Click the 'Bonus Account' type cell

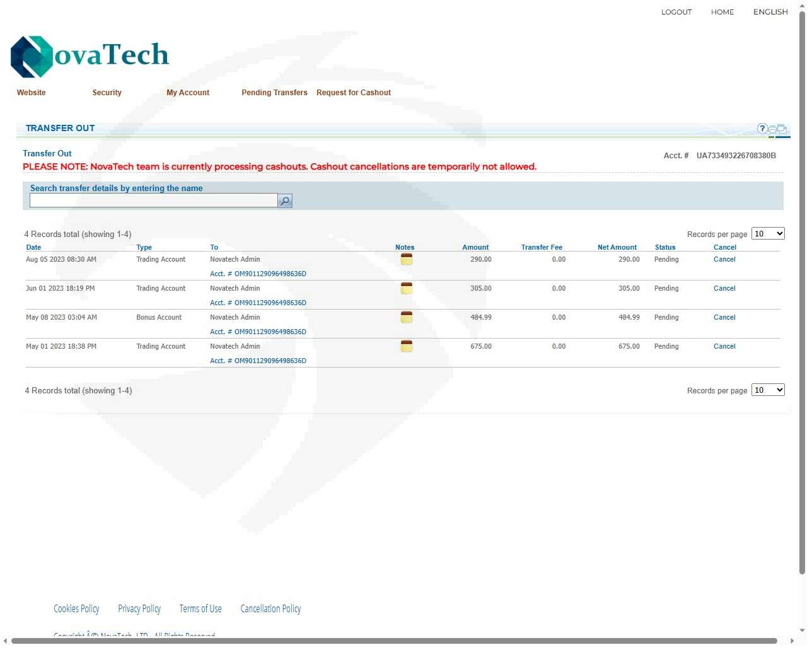pos(159,317)
